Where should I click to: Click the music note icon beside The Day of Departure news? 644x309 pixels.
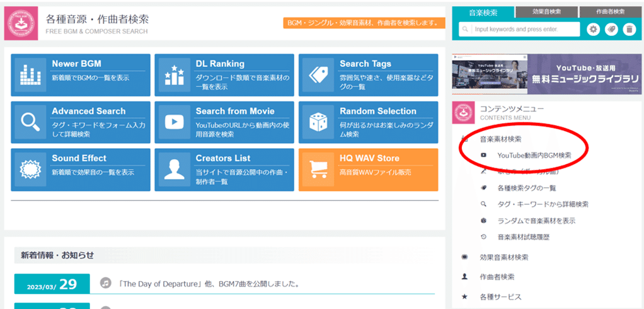[x=106, y=283]
